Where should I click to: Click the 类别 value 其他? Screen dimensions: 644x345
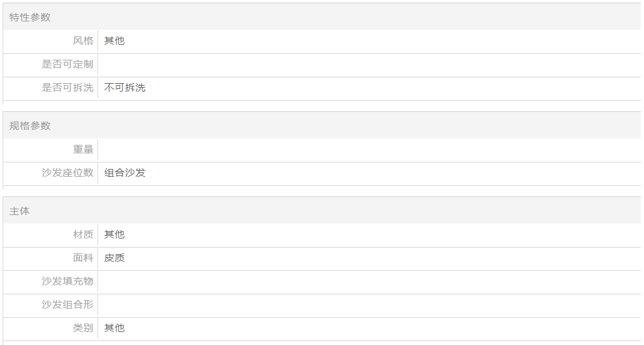114,327
